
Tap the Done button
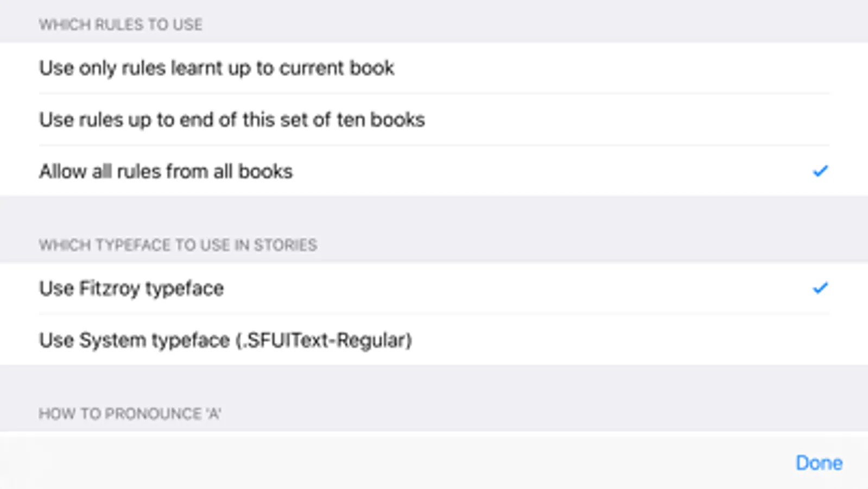(819, 463)
